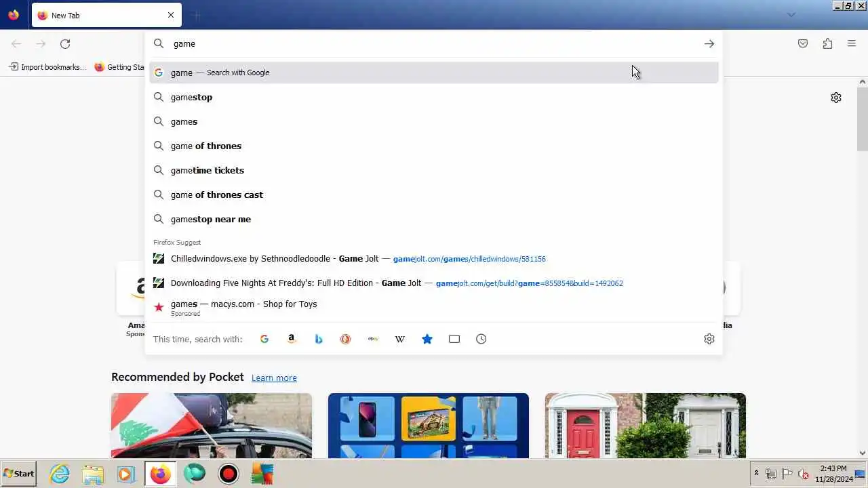Click Firefox icon in taskbar
868x488 pixels.
[x=160, y=474]
